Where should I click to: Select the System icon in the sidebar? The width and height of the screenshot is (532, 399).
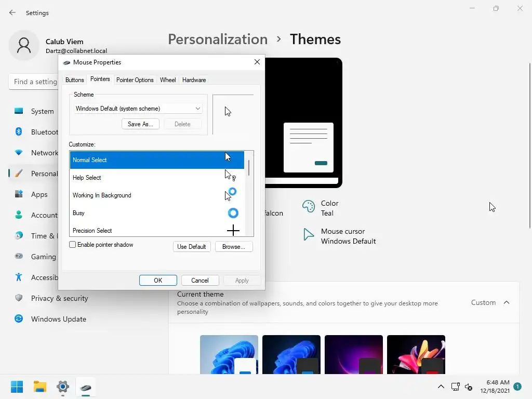(x=19, y=111)
